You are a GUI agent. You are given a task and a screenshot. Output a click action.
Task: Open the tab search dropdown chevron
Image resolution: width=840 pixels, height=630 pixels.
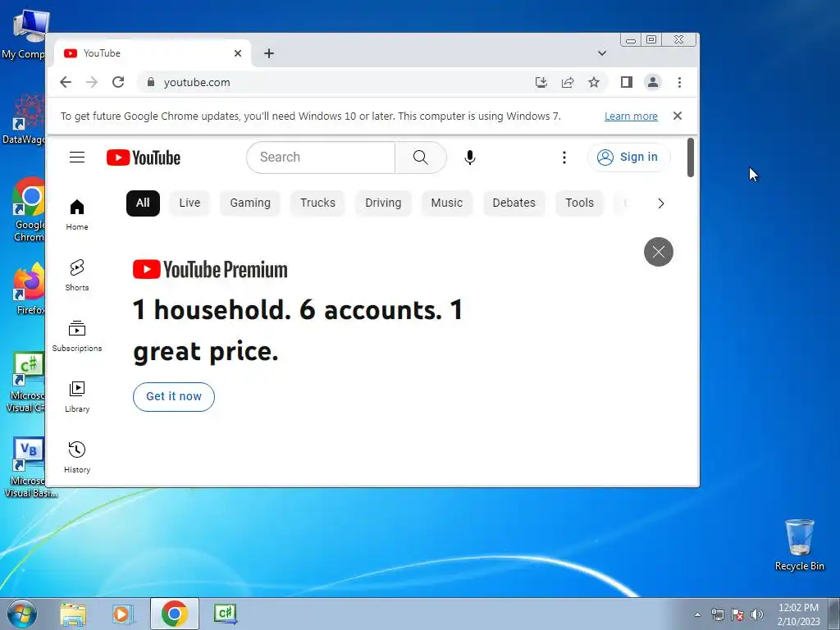click(x=601, y=53)
